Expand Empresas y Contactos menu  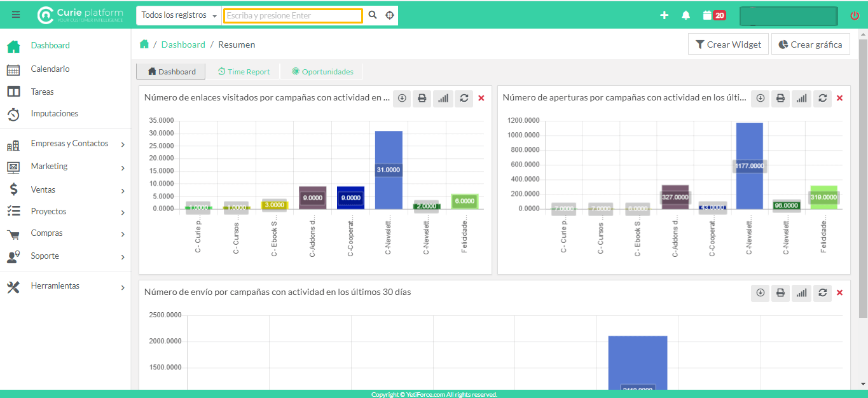tap(70, 144)
